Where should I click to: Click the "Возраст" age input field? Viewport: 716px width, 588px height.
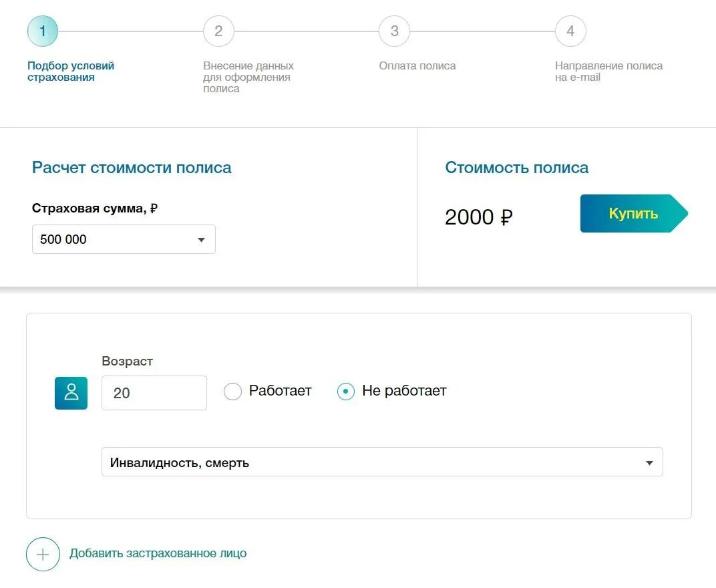coord(154,393)
